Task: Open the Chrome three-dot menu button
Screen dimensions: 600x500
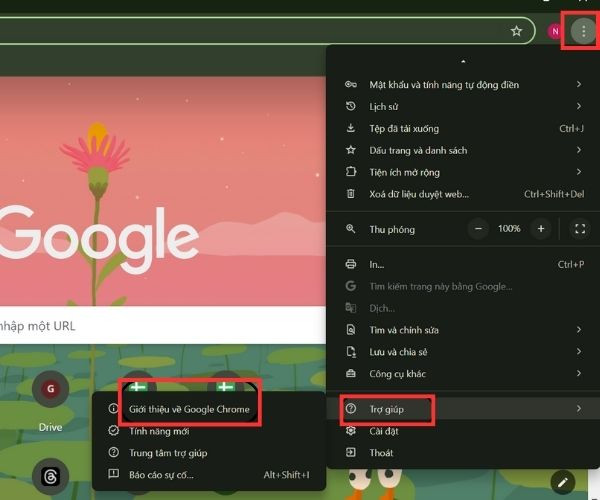Action: point(583,31)
